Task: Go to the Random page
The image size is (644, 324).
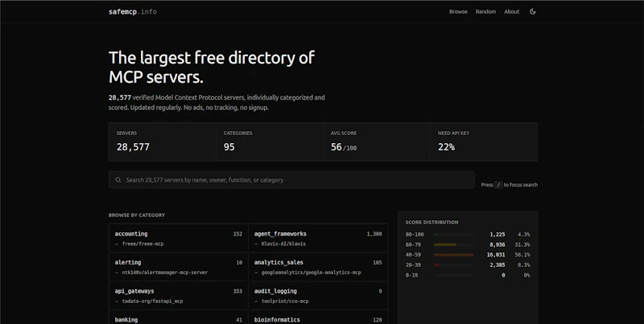Action: point(485,11)
